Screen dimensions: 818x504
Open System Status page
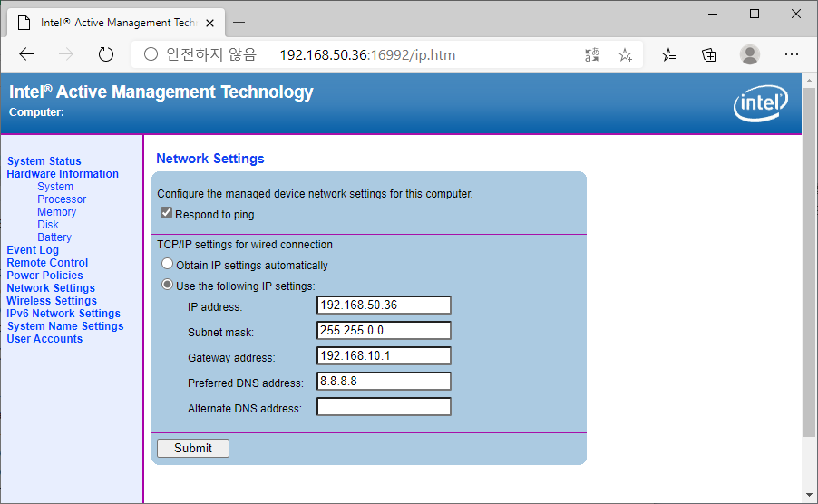pyautogui.click(x=44, y=161)
